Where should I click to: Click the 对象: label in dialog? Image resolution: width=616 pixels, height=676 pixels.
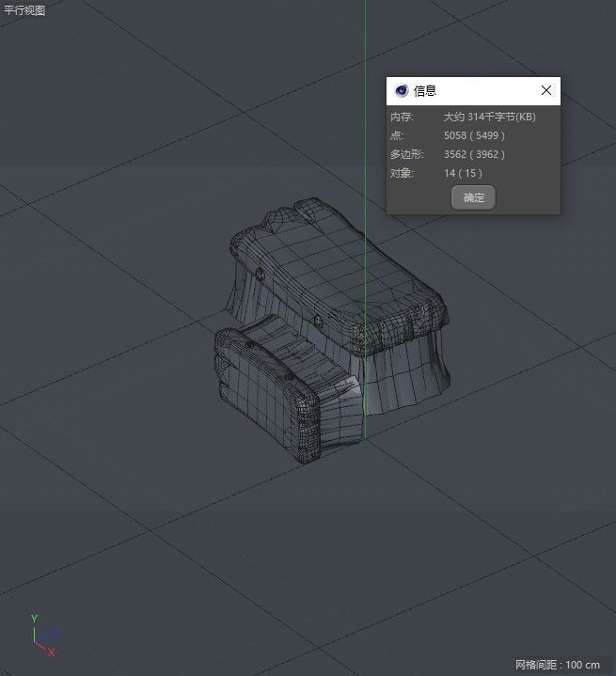click(x=402, y=173)
